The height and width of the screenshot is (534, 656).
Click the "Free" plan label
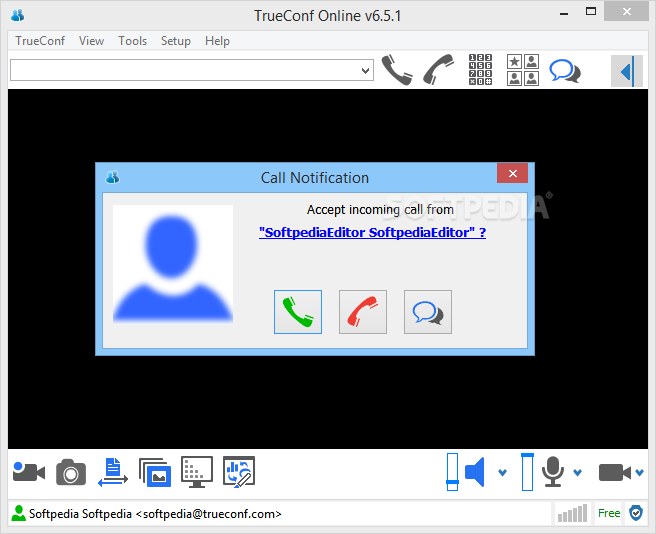(609, 513)
